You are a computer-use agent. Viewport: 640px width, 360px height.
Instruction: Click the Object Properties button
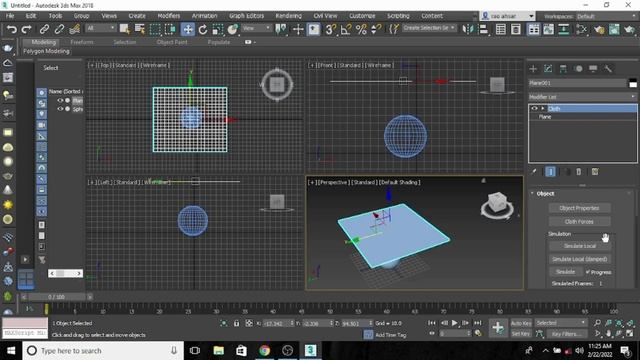click(579, 208)
